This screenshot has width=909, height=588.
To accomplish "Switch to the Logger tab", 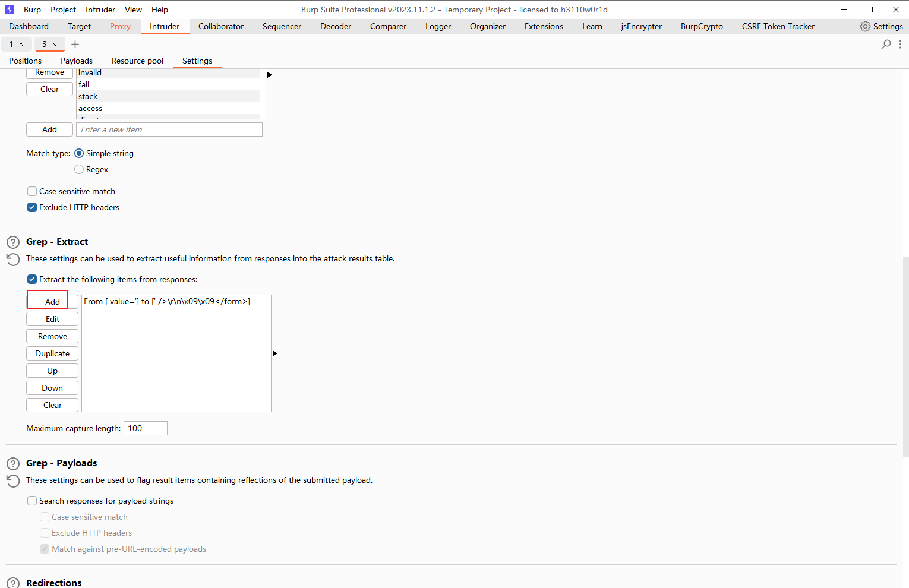I will [x=438, y=26].
